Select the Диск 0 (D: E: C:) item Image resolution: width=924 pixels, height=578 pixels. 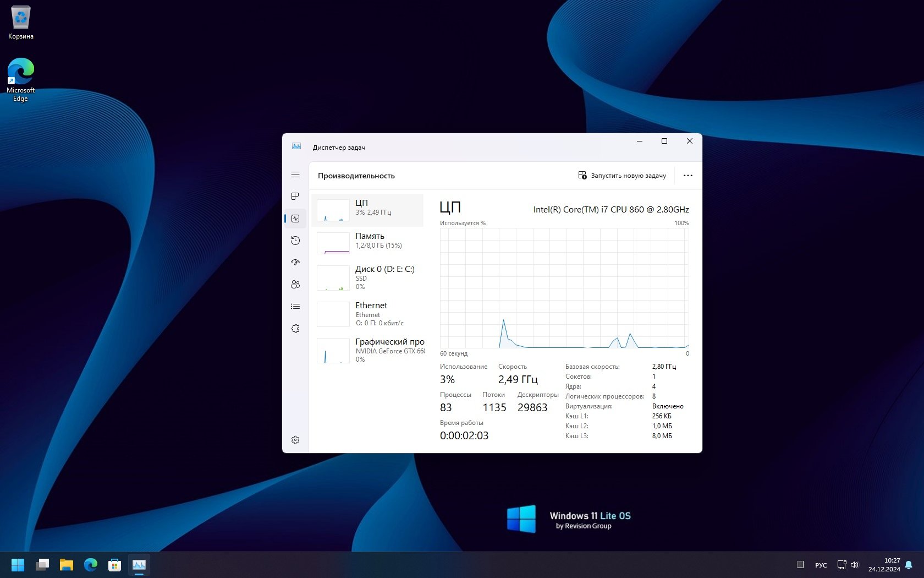point(367,277)
